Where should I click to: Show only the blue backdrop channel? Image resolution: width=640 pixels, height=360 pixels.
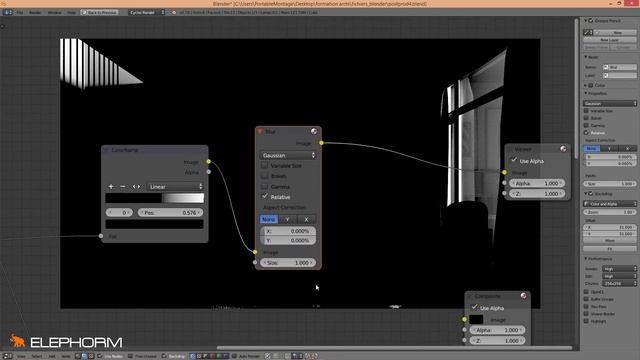click(x=225, y=356)
